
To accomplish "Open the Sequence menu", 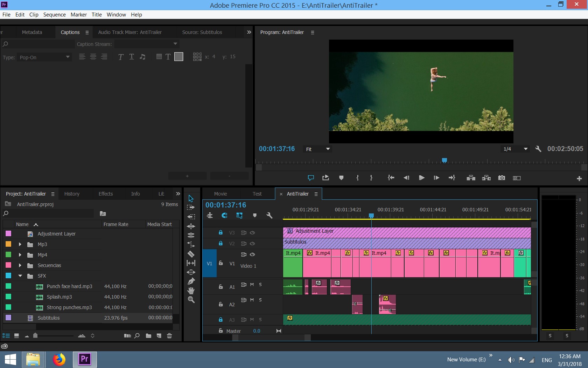I will 54,15.
